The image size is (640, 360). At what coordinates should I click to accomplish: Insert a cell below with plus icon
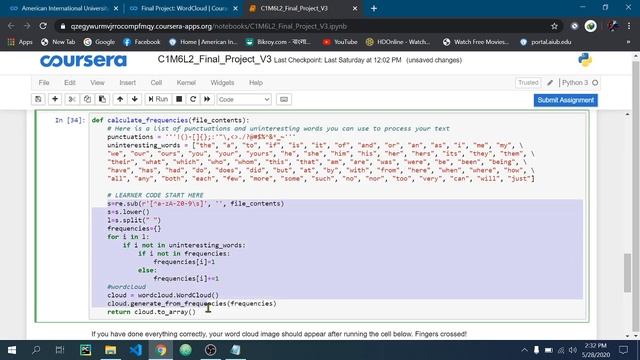tap(55, 99)
